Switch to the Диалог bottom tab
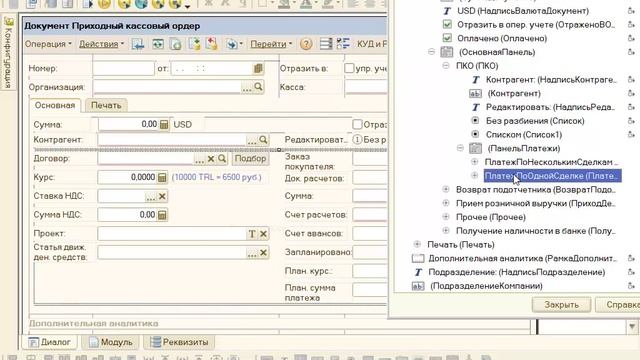 point(49,342)
